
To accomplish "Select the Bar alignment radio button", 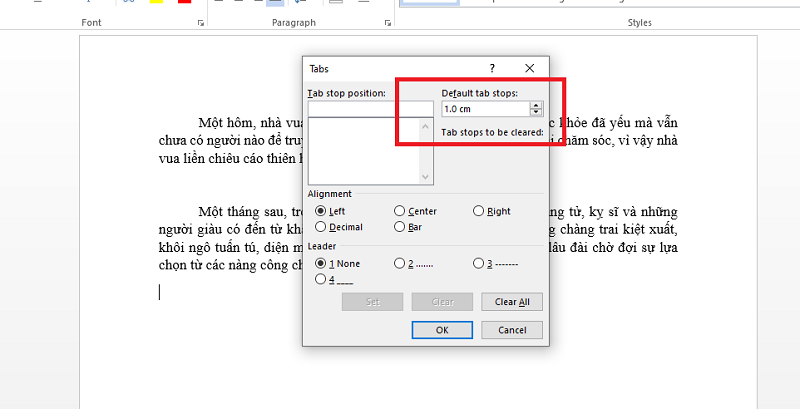I will click(399, 226).
